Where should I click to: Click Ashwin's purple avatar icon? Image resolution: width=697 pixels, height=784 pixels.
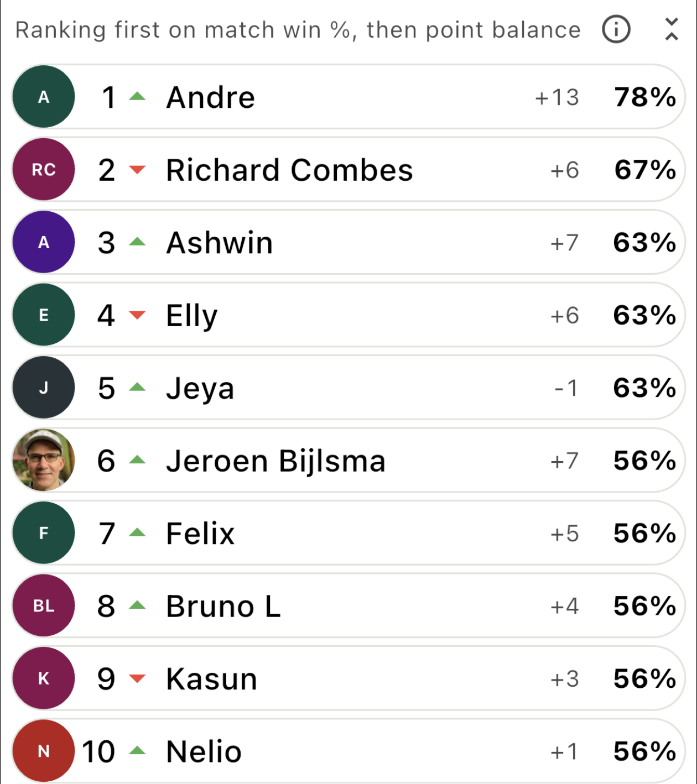coord(43,242)
